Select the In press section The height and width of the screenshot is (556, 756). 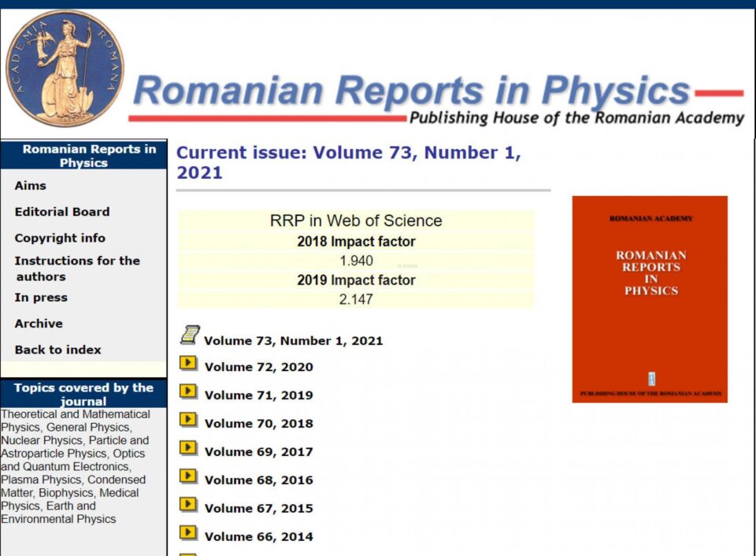(41, 298)
